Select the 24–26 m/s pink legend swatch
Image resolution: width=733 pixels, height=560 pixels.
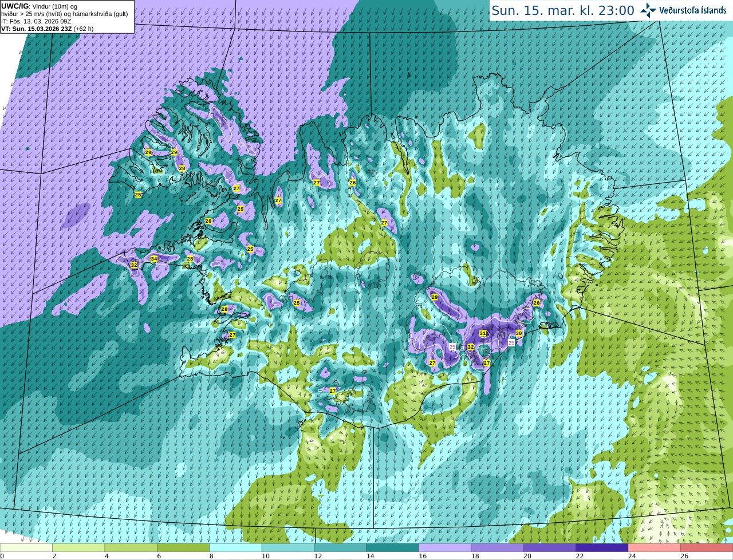655,548
